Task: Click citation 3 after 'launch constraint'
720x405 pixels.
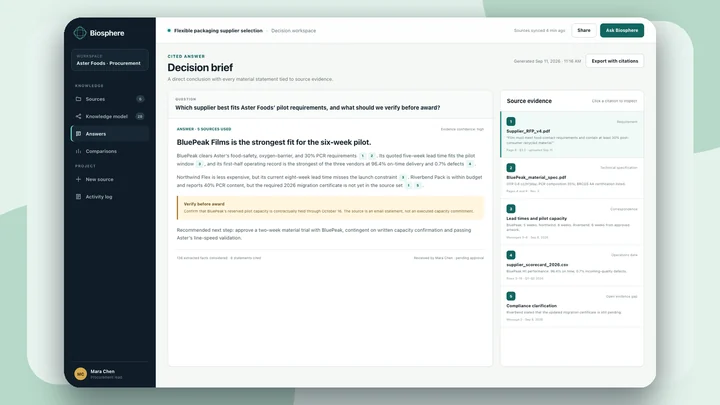Action: (x=403, y=177)
